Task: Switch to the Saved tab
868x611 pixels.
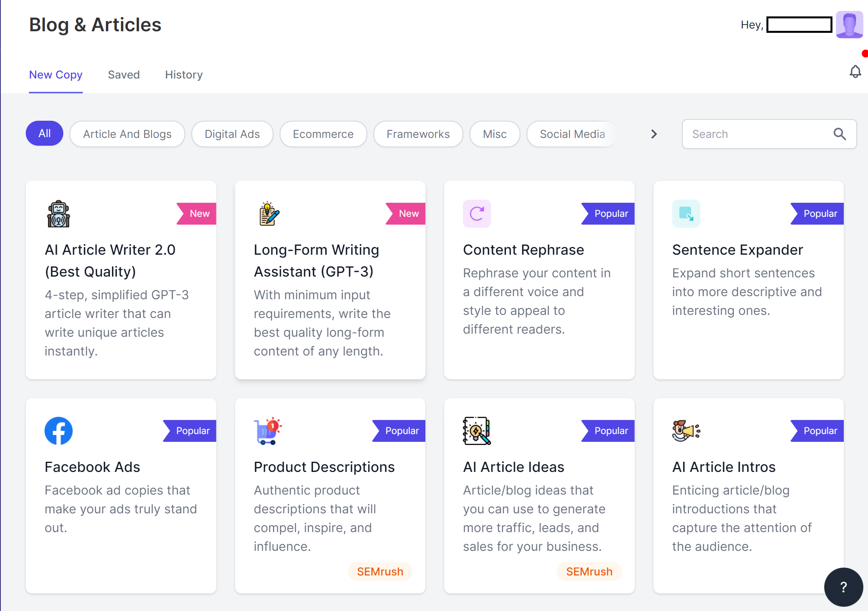Action: point(123,75)
